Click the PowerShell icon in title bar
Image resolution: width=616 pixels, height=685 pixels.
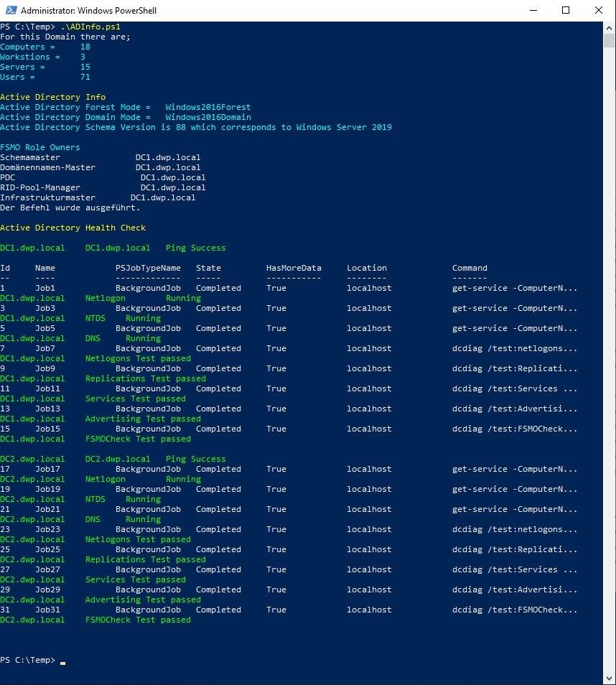tap(10, 11)
